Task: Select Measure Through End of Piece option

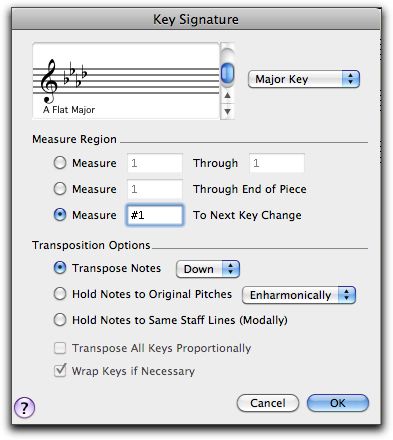Action: tap(60, 189)
